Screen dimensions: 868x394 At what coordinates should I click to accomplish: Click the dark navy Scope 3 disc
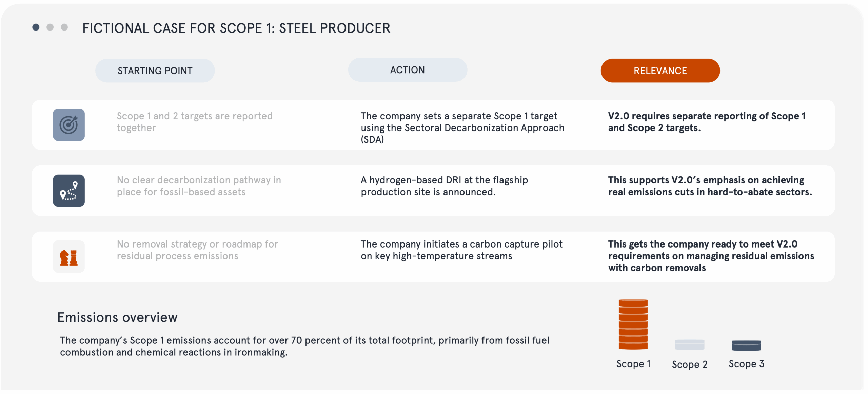[746, 345]
